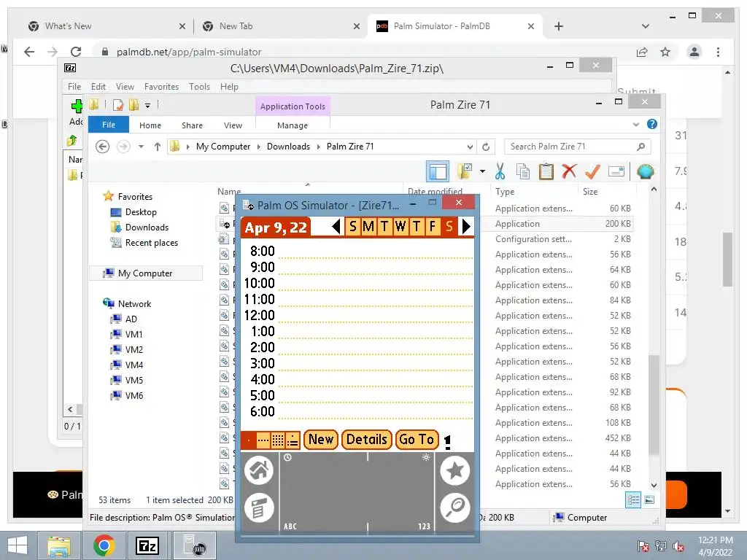Click the red X Delete icon

pos(569,171)
